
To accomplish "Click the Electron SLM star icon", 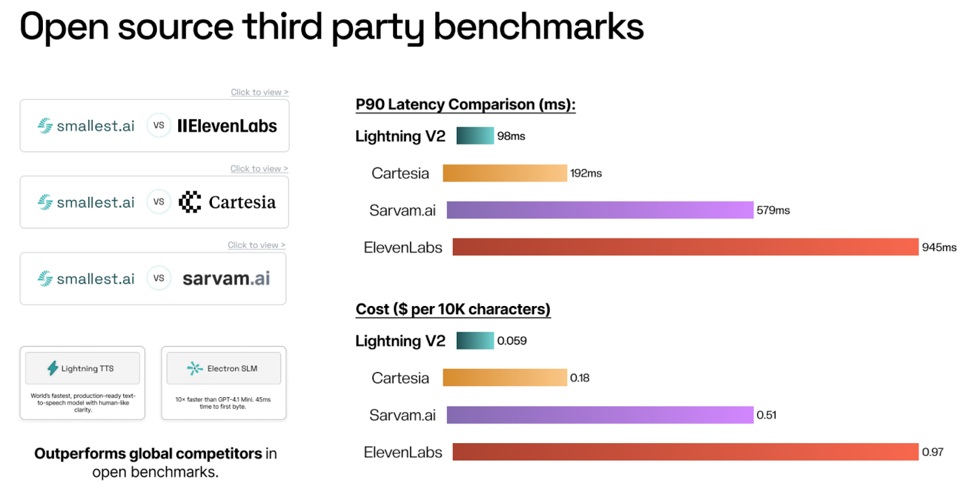I will [x=195, y=368].
